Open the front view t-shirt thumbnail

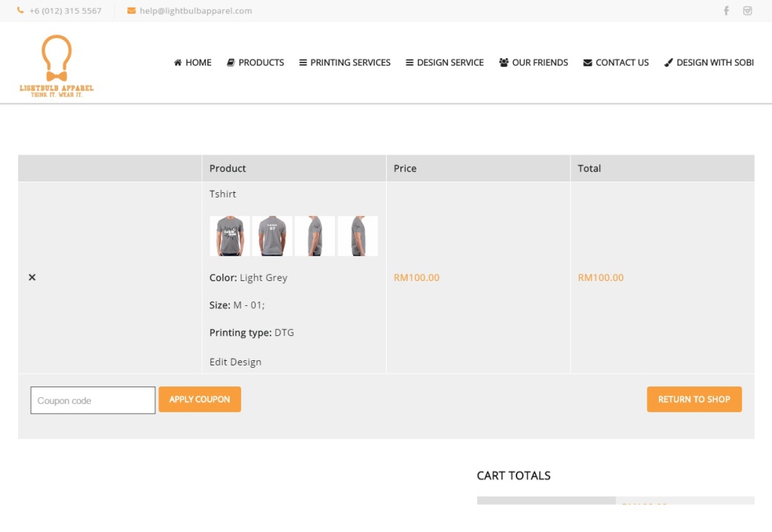[229, 236]
